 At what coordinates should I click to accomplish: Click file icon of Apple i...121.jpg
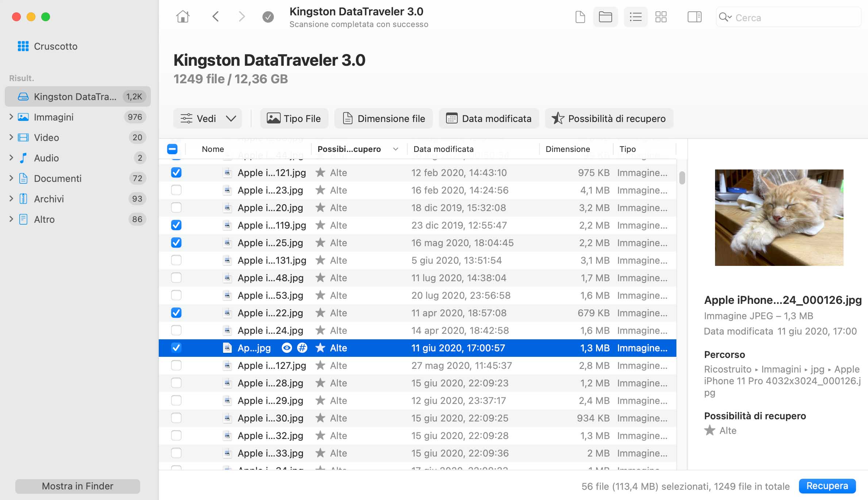227,172
